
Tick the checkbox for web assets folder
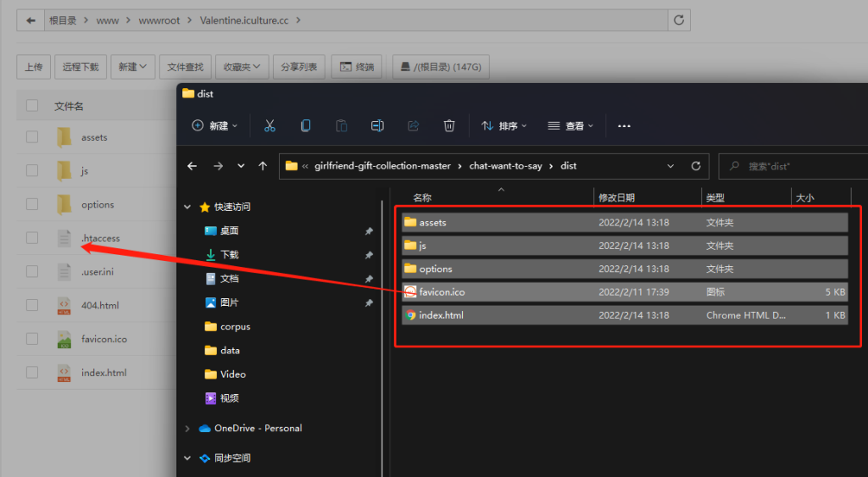[32, 136]
